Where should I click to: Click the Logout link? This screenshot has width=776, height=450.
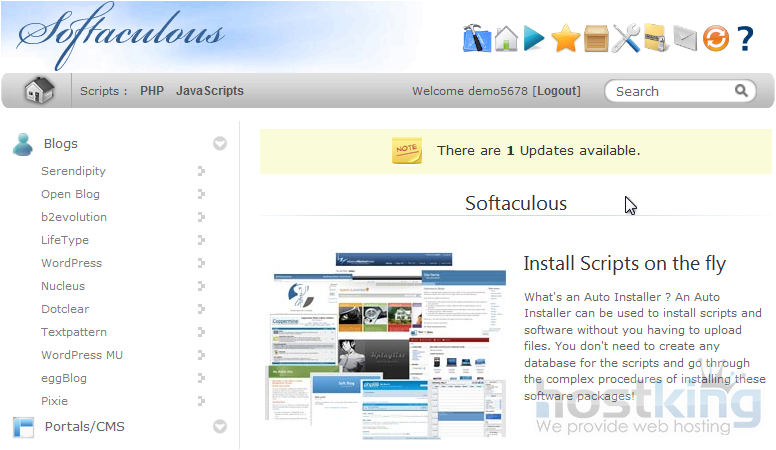[x=558, y=91]
